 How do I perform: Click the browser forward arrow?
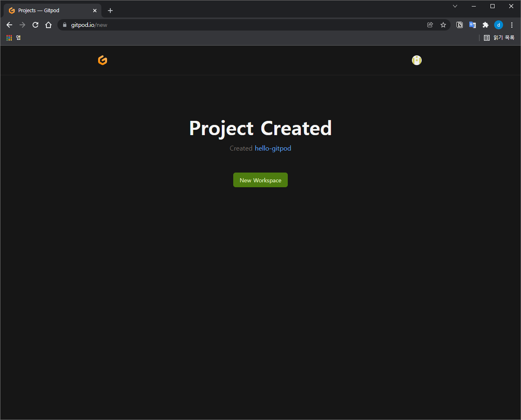point(22,25)
